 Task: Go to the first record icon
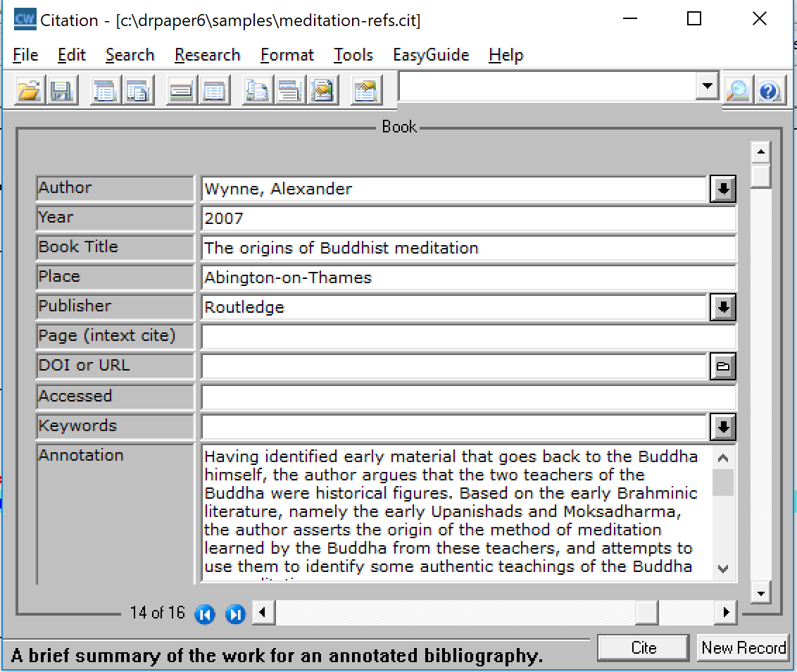click(204, 614)
